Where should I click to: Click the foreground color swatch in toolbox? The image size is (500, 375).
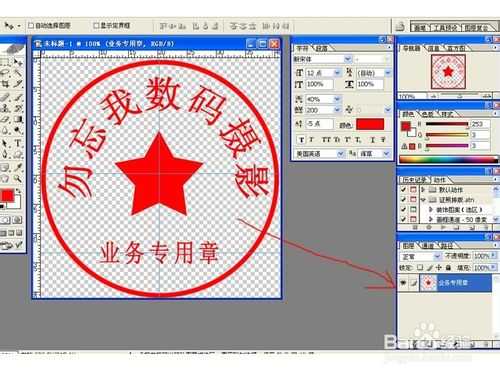[x=7, y=196]
